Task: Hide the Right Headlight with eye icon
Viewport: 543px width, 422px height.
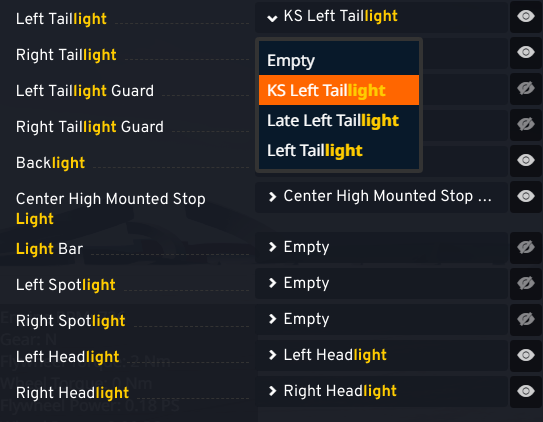Action: tap(526, 392)
